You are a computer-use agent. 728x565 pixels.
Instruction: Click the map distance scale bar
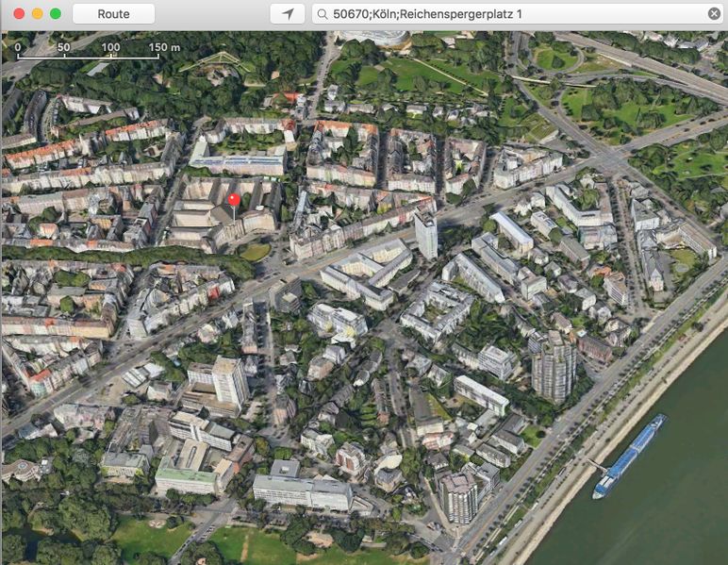(x=87, y=57)
